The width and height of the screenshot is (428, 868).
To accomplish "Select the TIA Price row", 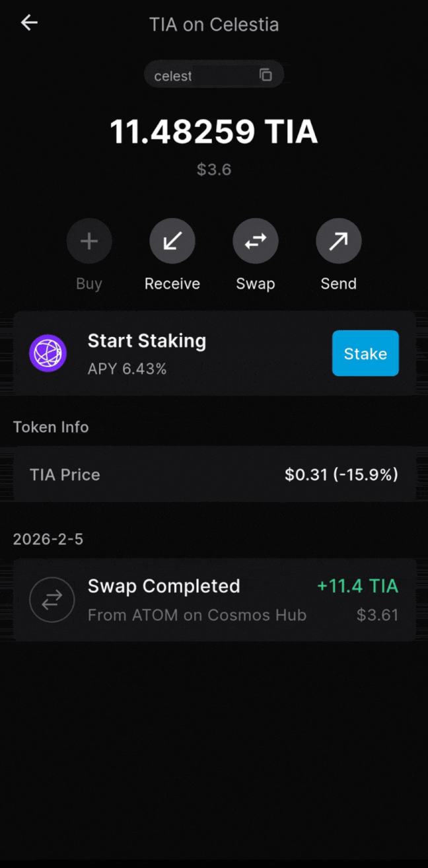I will tap(214, 474).
